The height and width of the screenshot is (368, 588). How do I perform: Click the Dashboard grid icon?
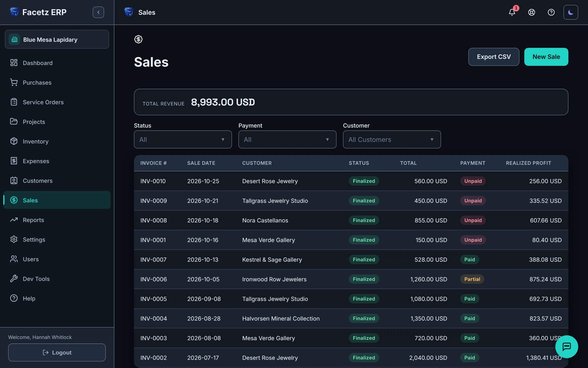(14, 63)
